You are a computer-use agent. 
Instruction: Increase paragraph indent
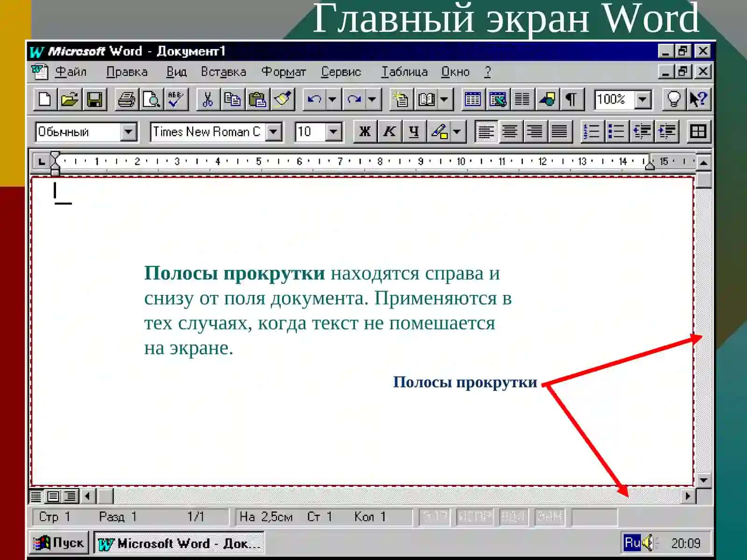point(667,132)
